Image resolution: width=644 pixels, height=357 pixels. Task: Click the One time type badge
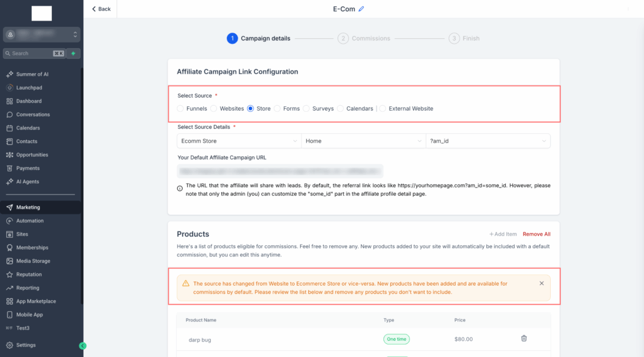coord(396,339)
